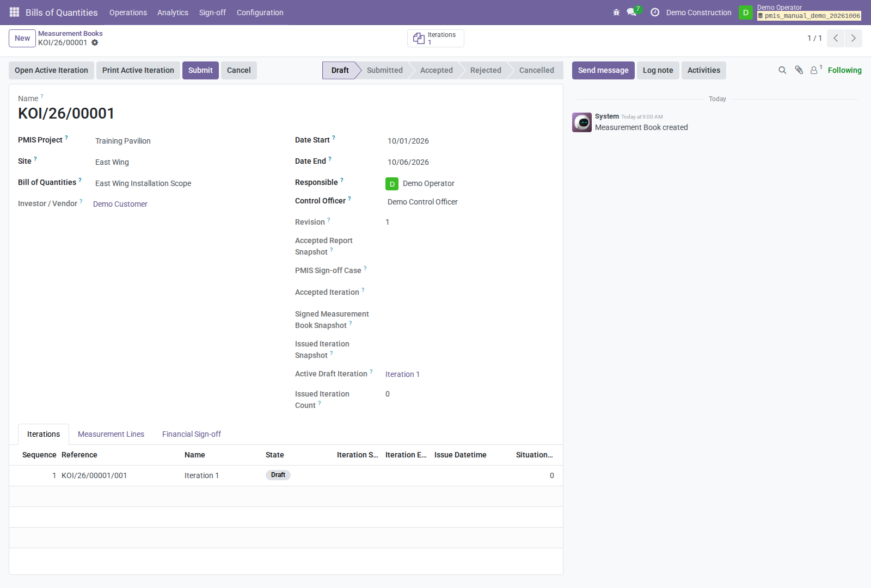Click the debug bug icon in the top bar

coord(616,12)
